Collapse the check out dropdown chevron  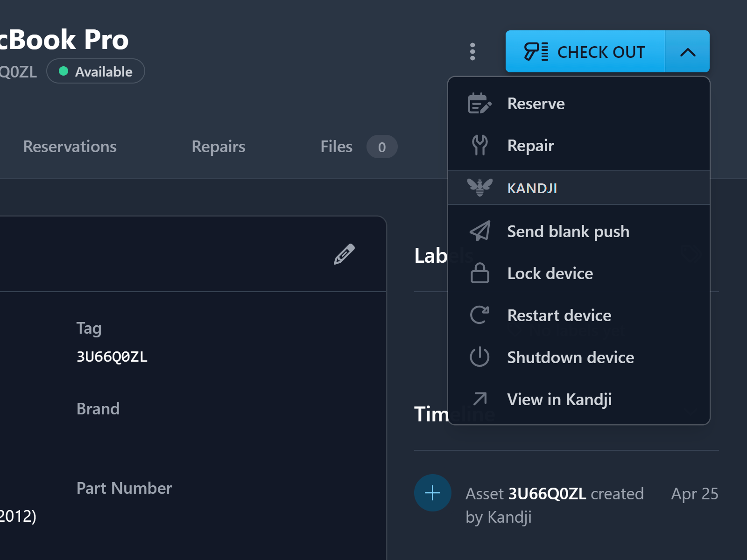[x=687, y=52]
